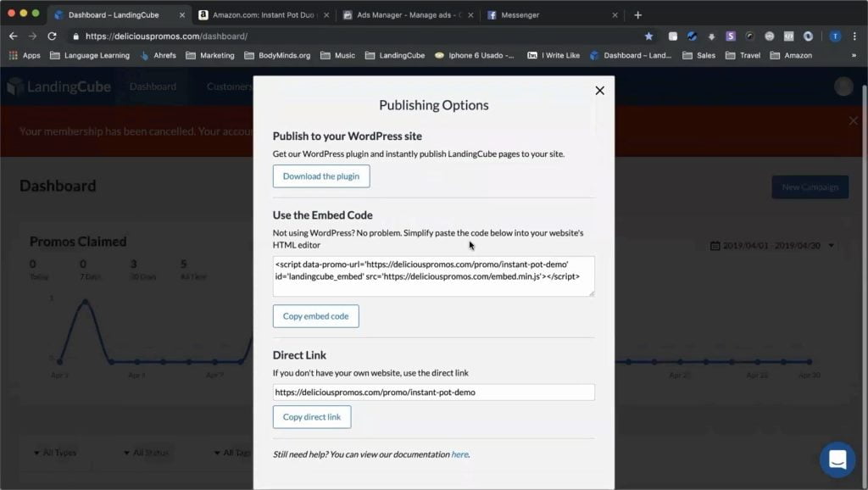Show hidden bookmarks with the overflow chevron

[x=854, y=55]
